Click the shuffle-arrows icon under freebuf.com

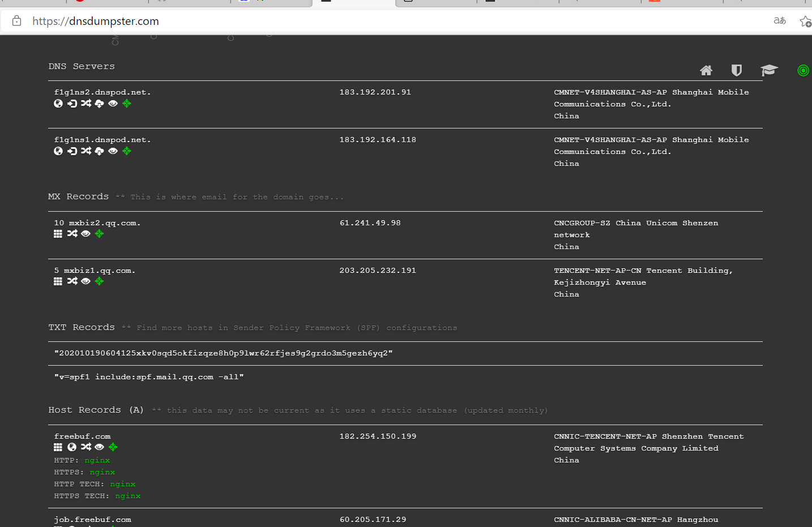pos(86,447)
